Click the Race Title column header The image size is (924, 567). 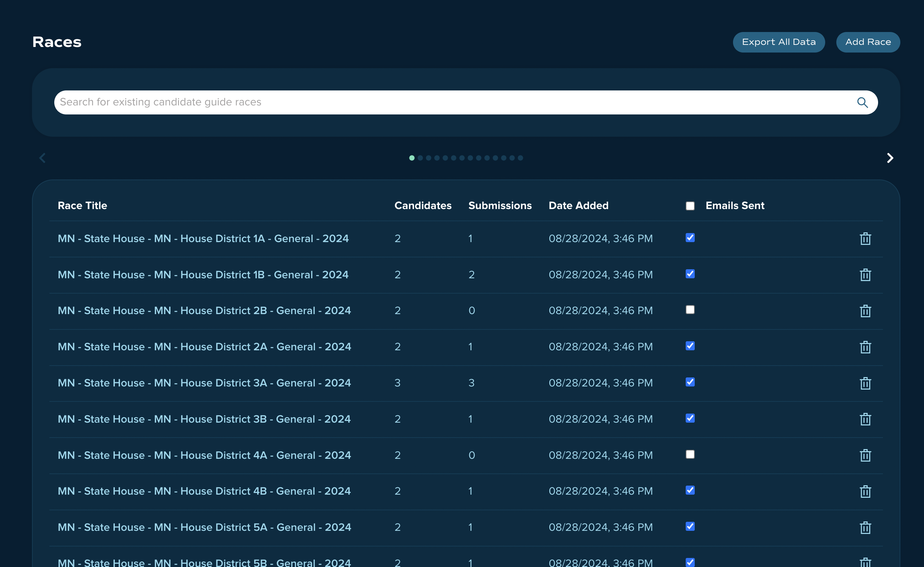tap(82, 206)
